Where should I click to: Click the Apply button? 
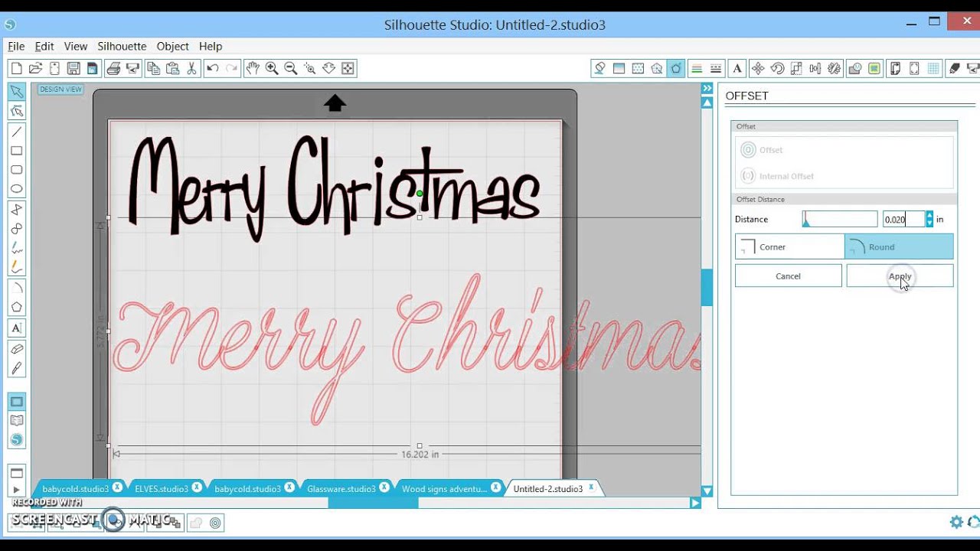click(900, 276)
